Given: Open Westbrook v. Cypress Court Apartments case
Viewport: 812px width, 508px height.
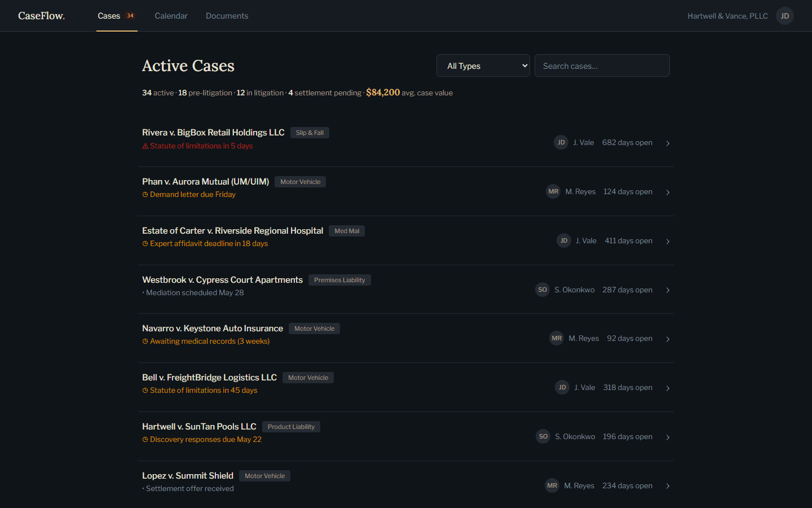Looking at the screenshot, I should click(406, 290).
